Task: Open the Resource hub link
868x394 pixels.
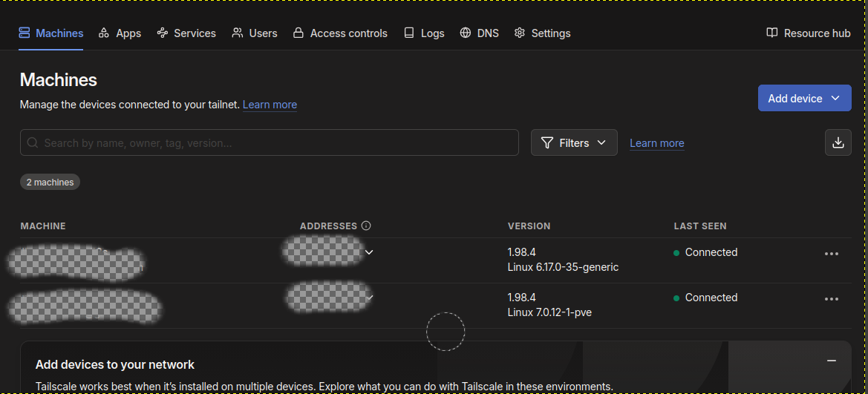Action: [x=808, y=33]
